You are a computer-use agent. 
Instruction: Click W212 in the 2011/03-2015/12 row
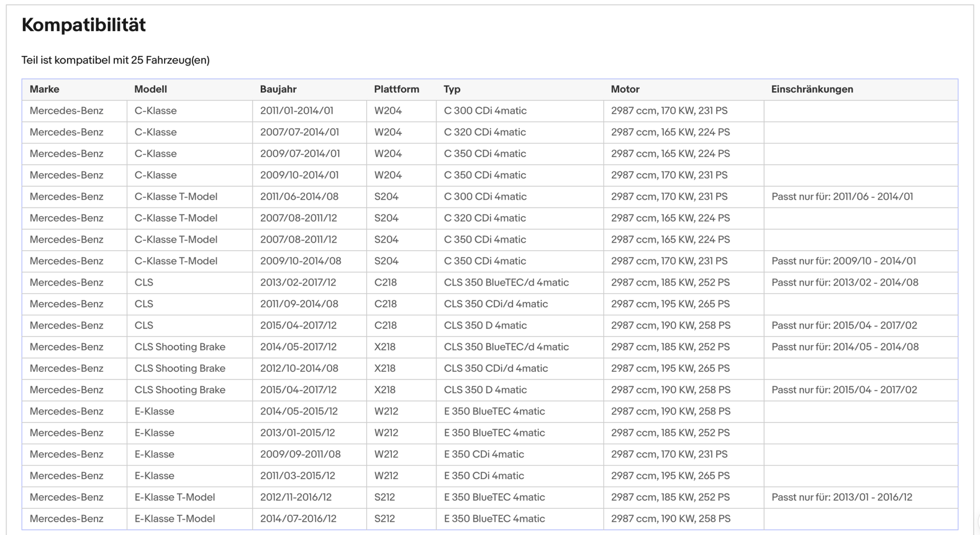click(x=386, y=476)
